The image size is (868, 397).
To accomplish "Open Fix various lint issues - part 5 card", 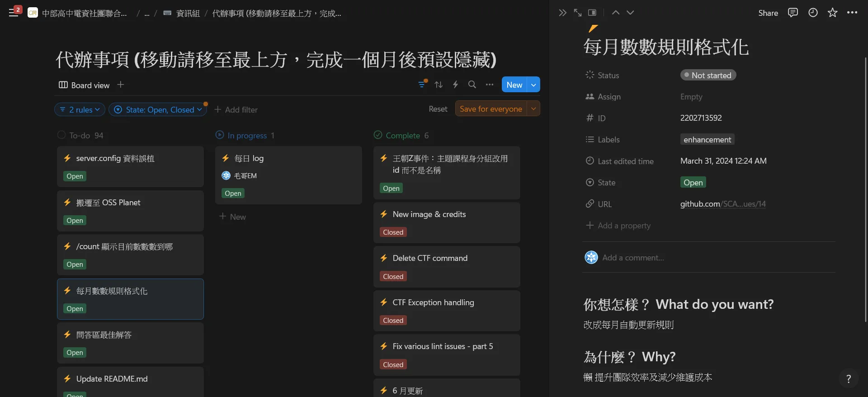I will tap(447, 355).
